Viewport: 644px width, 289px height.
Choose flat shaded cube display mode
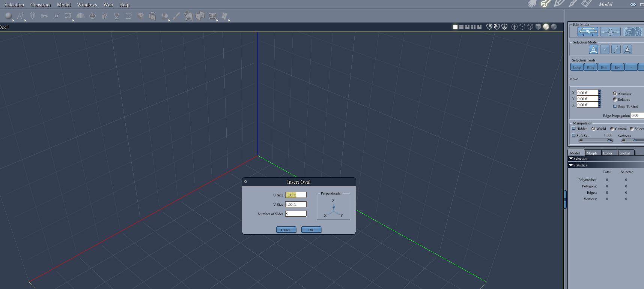(538, 27)
